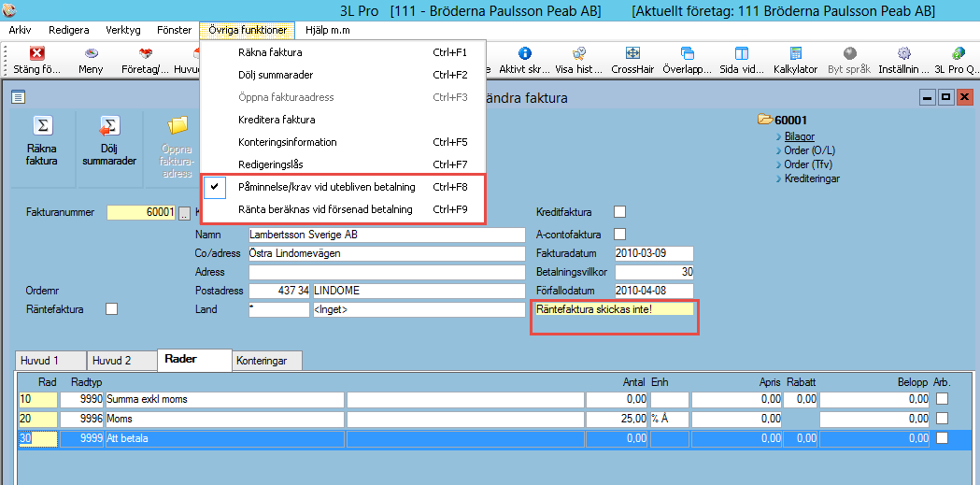Click Co/adress field Östra Lindomevägen

click(387, 254)
